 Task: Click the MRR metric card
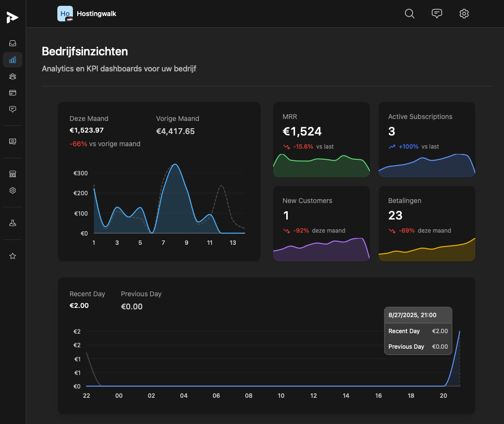(321, 139)
